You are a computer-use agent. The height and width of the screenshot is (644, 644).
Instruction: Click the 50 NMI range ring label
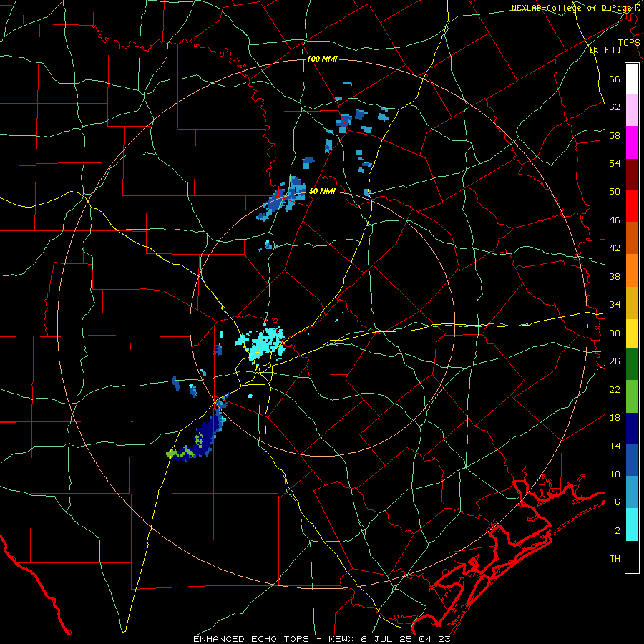tap(323, 191)
